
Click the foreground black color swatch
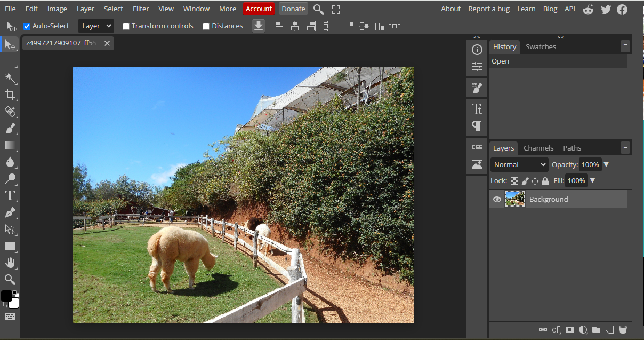tap(6, 296)
